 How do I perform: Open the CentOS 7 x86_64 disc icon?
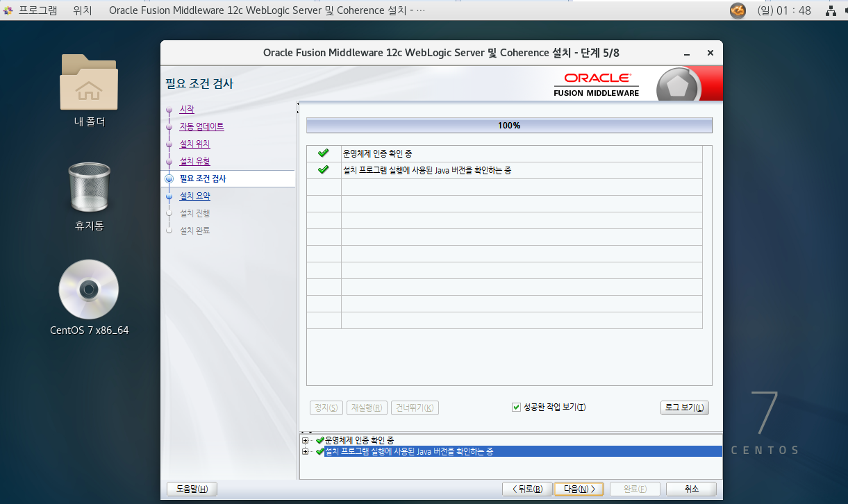click(89, 289)
